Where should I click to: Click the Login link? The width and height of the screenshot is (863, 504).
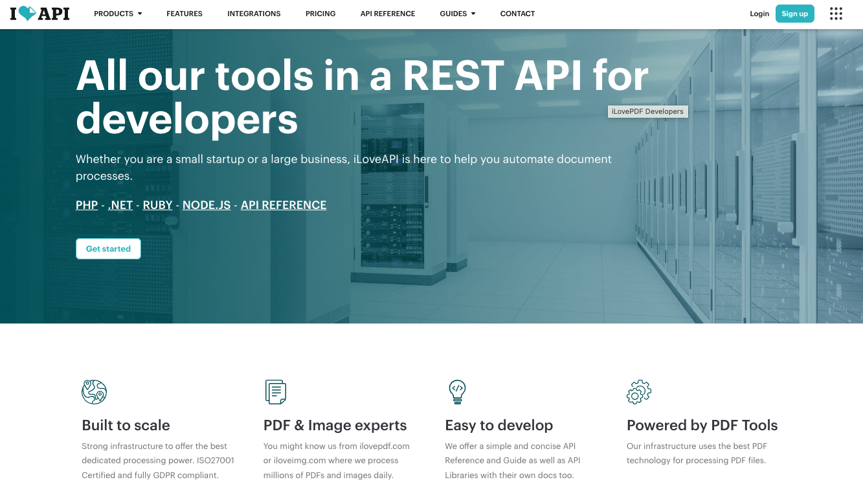(x=759, y=14)
